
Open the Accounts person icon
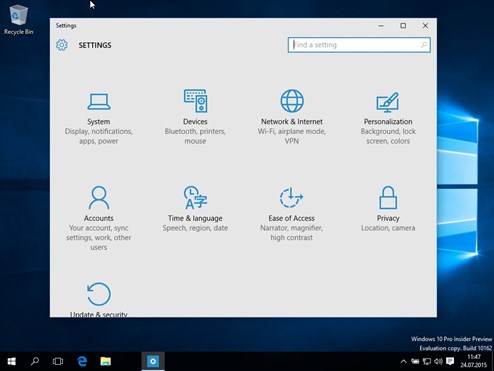tap(99, 198)
